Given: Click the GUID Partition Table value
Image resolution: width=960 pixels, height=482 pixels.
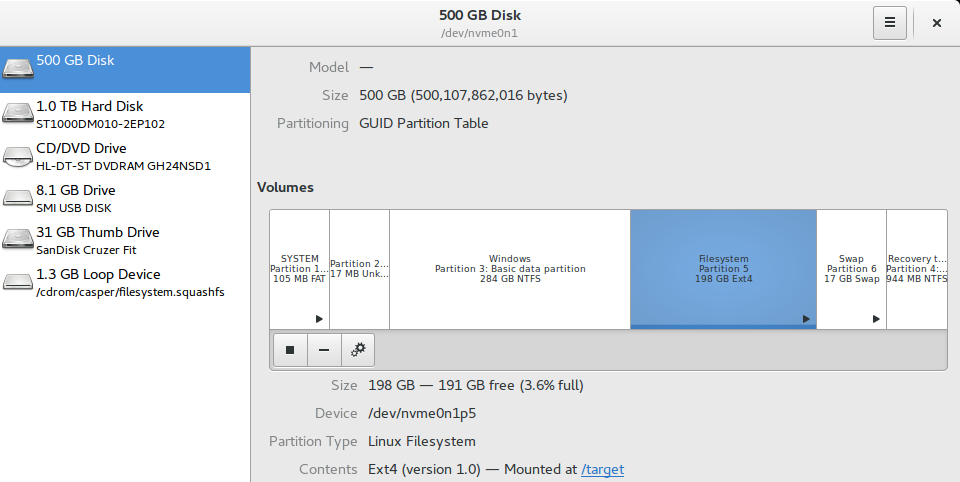Looking at the screenshot, I should [424, 123].
